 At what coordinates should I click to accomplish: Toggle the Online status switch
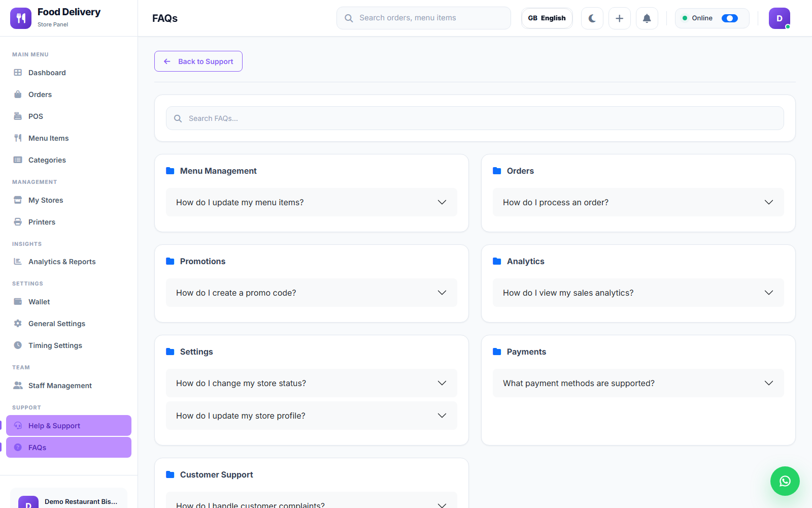pyautogui.click(x=730, y=18)
